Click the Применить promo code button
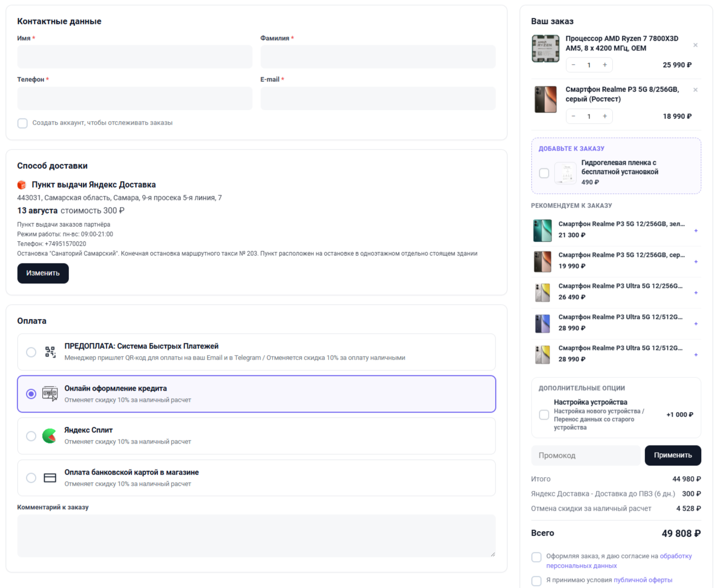 (x=673, y=455)
